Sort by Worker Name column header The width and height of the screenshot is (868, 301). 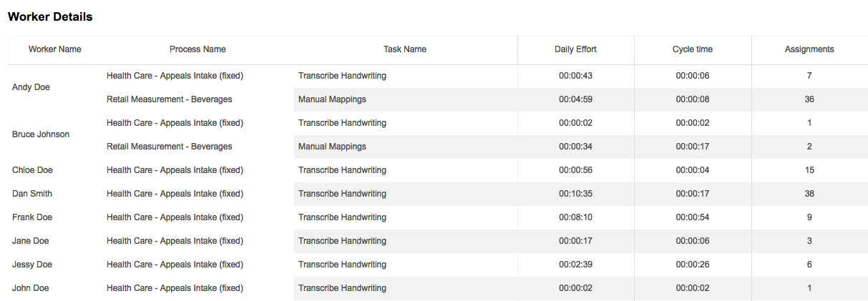pyautogui.click(x=55, y=49)
